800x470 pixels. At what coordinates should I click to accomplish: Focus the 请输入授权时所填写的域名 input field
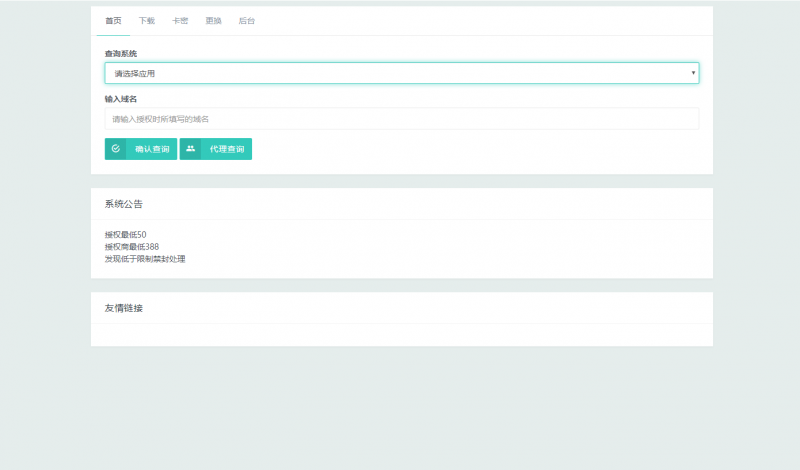coord(400,119)
